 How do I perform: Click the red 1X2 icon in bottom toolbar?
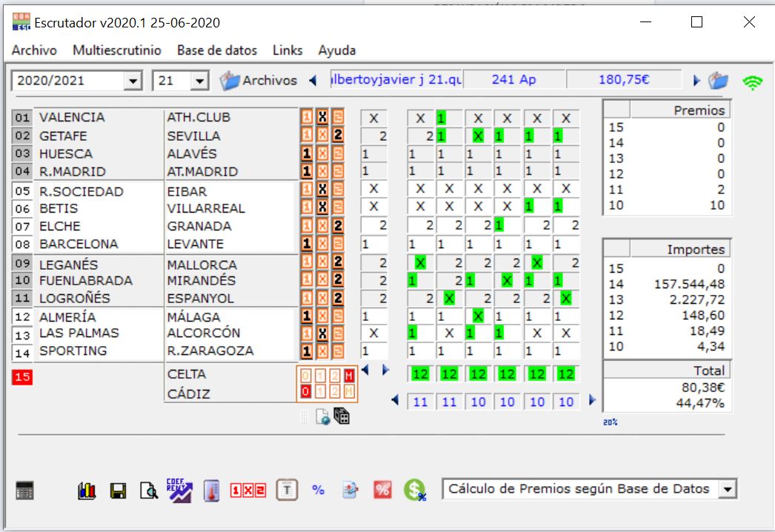coord(248,491)
